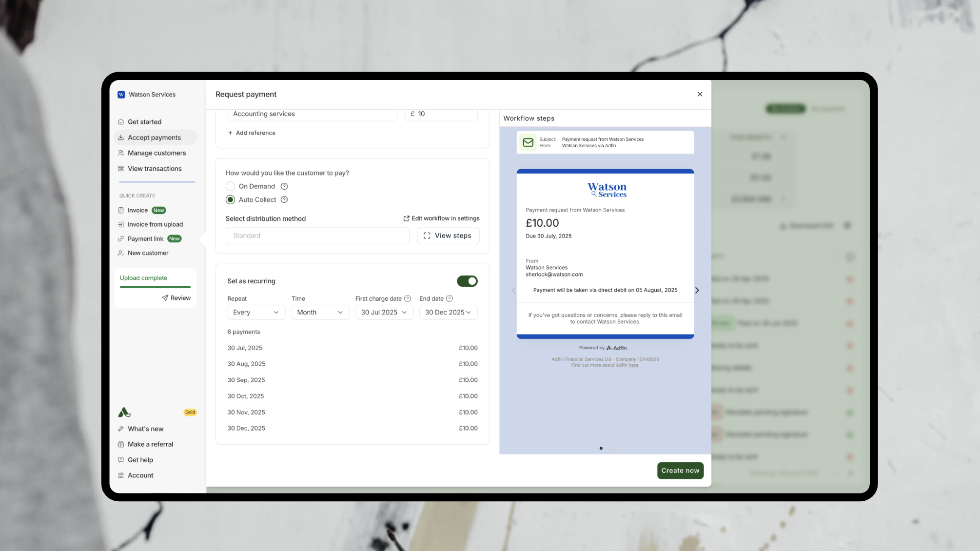Viewport: 980px width, 551px height.
Task: Click Auto Collect help question icon
Action: [x=284, y=199]
